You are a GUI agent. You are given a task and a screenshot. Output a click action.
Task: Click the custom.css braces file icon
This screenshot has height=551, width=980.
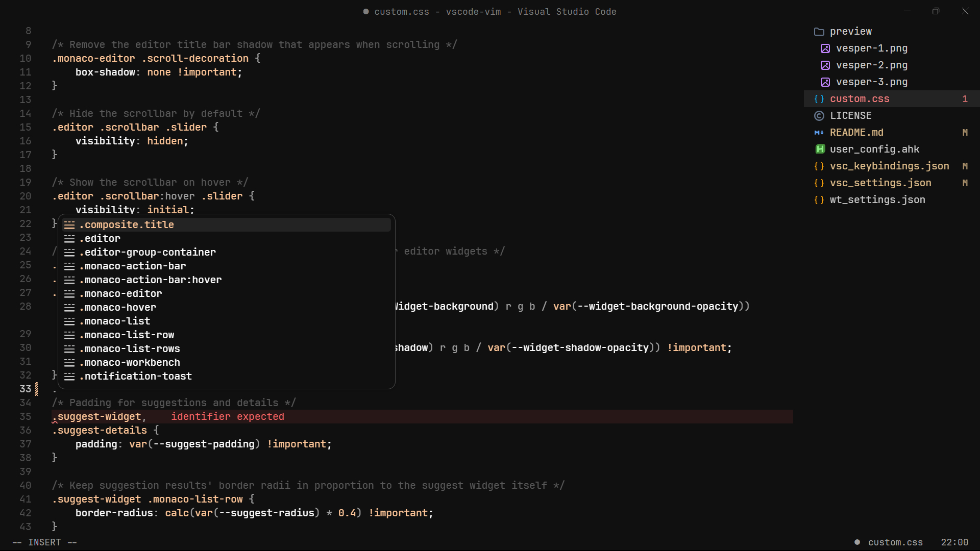819,99
